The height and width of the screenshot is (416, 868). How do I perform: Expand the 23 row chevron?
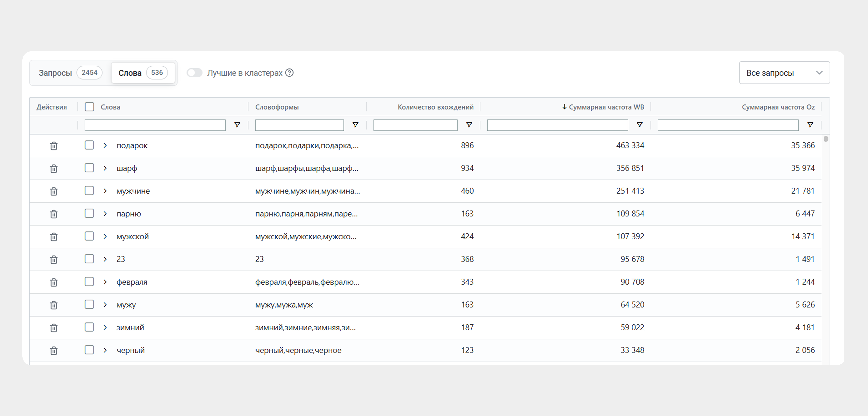point(105,259)
